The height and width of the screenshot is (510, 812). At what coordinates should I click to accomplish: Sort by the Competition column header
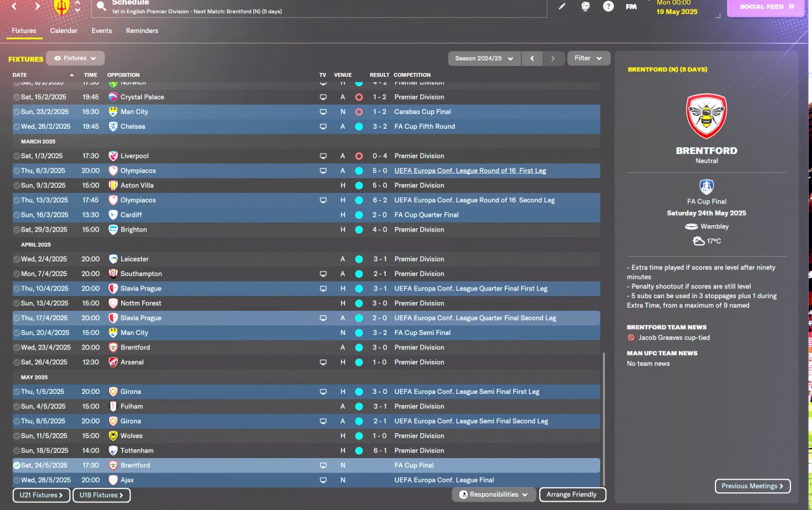412,75
